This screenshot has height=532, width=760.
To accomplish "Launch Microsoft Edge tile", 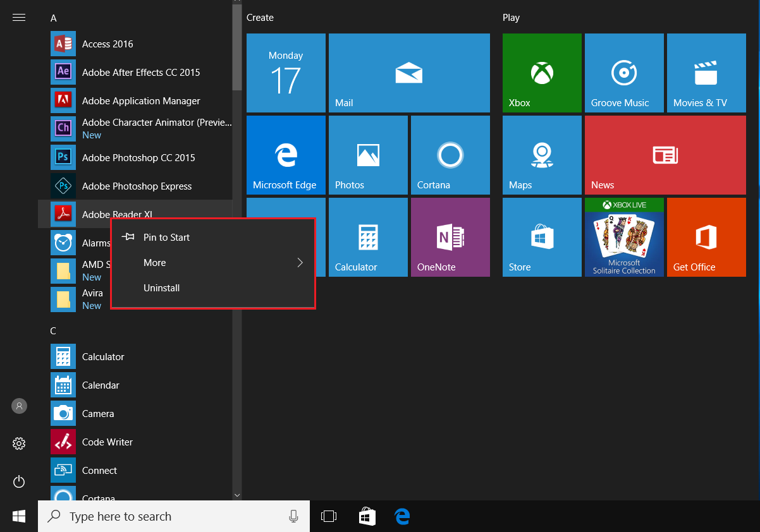I will pyautogui.click(x=286, y=155).
